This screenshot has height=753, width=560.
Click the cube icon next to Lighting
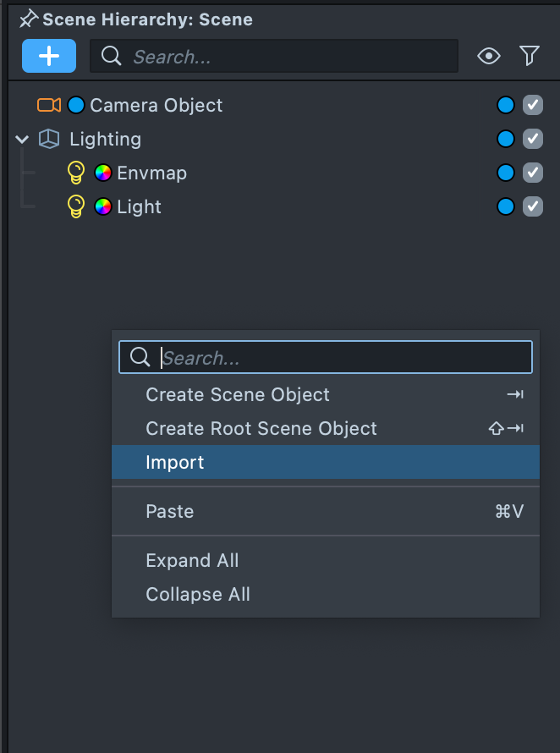[49, 139]
